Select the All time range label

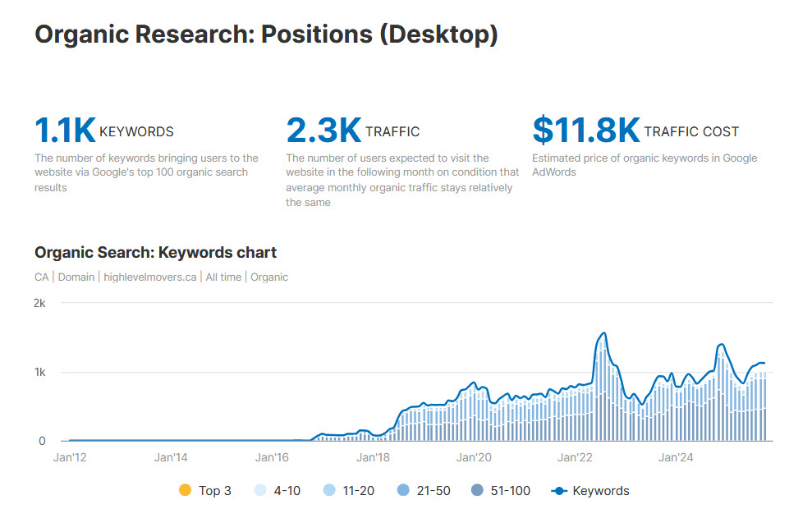(223, 277)
